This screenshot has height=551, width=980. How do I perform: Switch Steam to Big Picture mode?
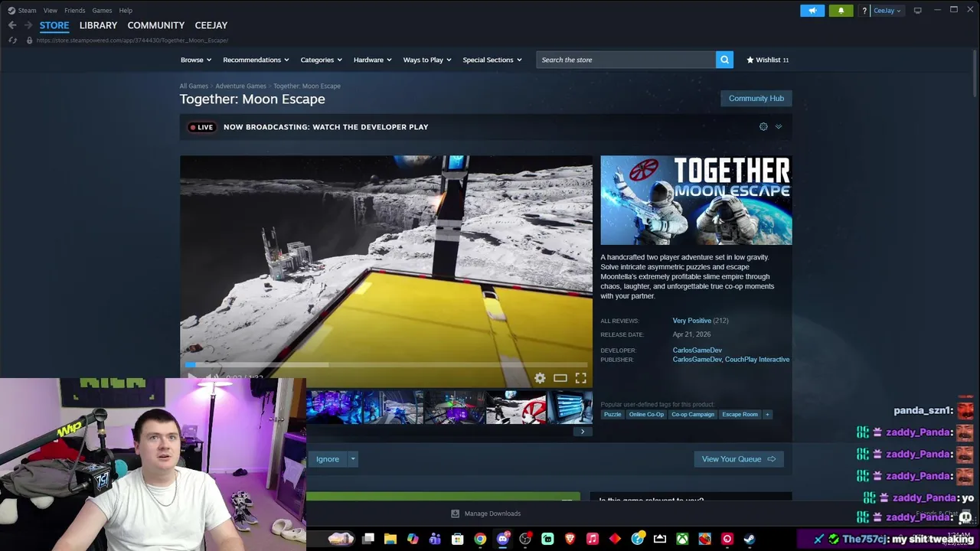[917, 10]
